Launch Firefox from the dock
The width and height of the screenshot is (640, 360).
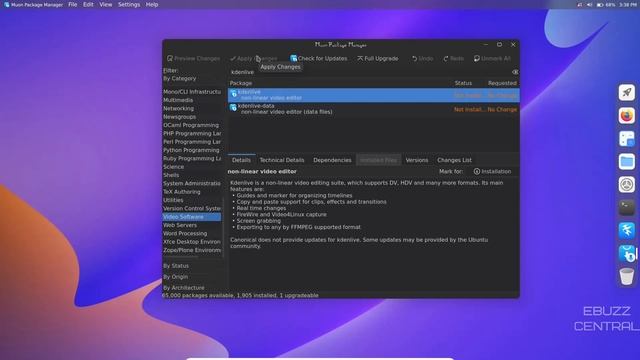pos(627,116)
